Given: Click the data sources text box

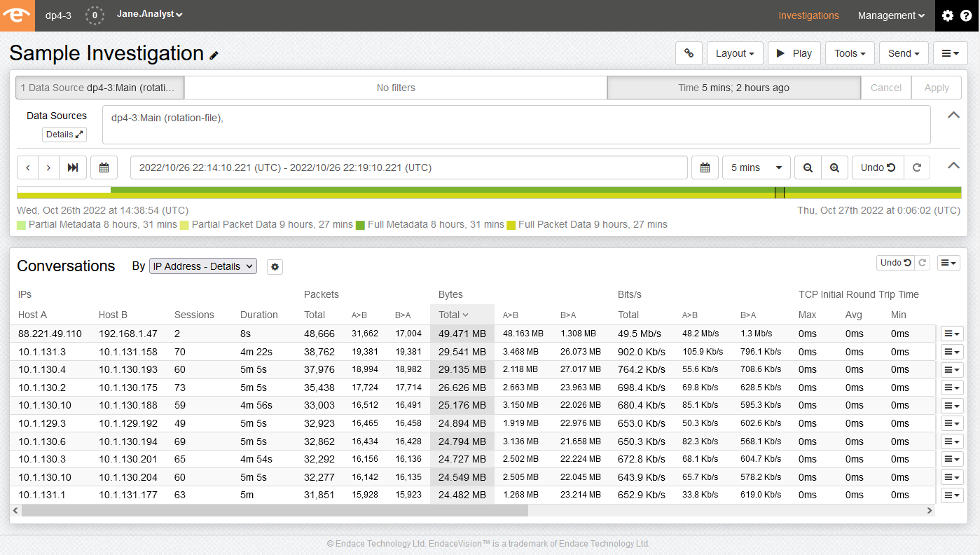Looking at the screenshot, I should coord(516,125).
